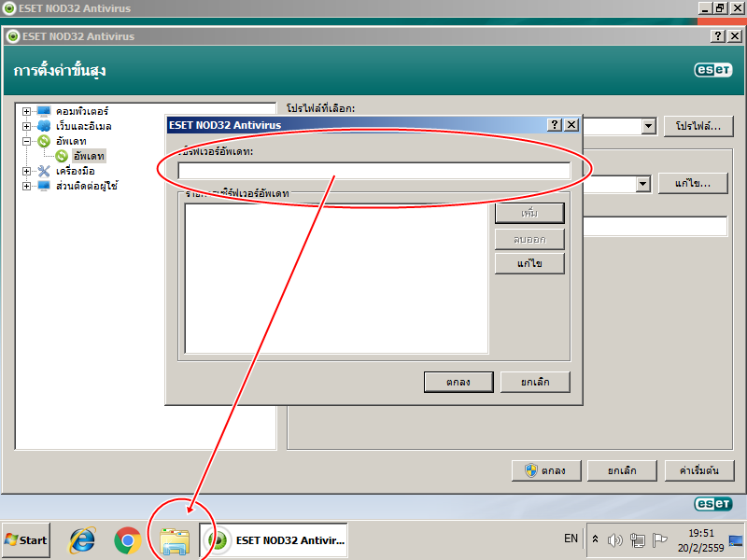This screenshot has height=560, width=747.
Task: Select ส่วนติดต่อผู้ใช้ in the settings tree
Action: pyautogui.click(x=87, y=186)
